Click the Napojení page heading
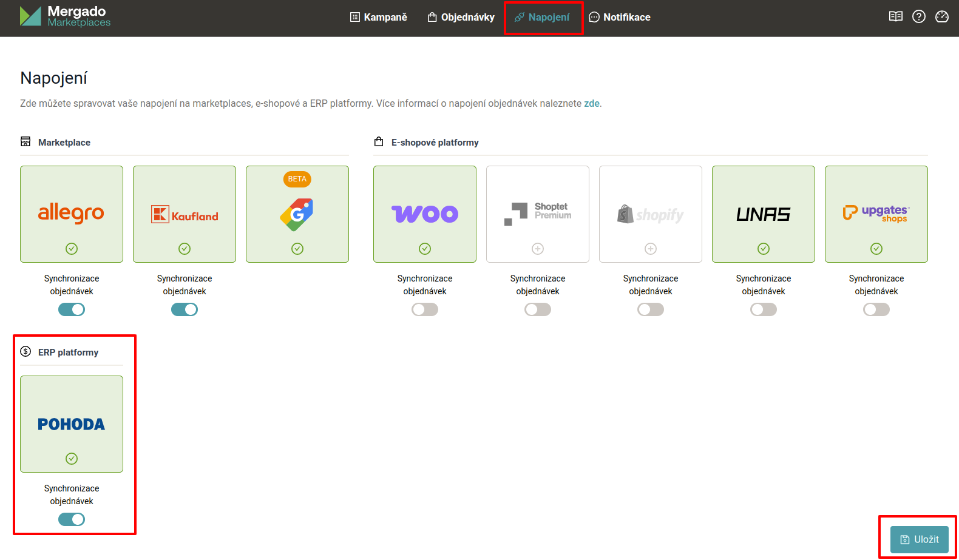 (54, 78)
